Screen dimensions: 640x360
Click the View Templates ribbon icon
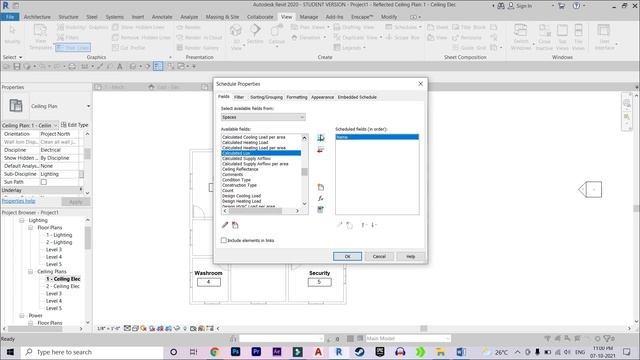click(40, 37)
